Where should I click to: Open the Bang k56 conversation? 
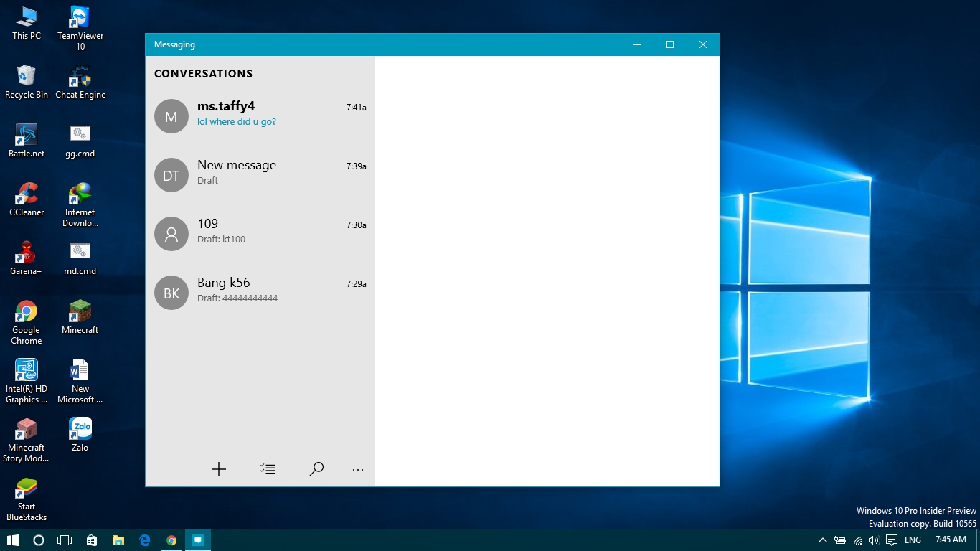point(260,293)
